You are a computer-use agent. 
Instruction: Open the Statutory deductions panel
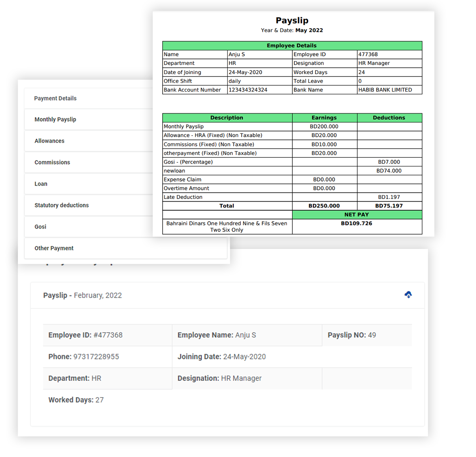pyautogui.click(x=61, y=205)
